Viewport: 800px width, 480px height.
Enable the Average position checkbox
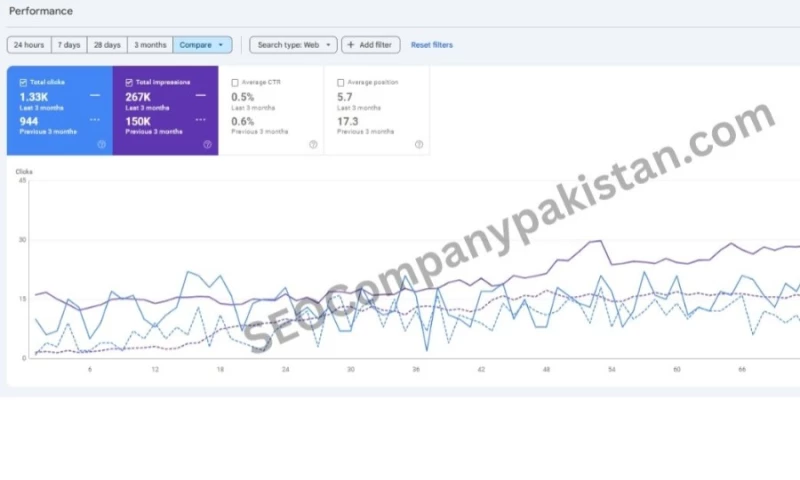pyautogui.click(x=341, y=82)
